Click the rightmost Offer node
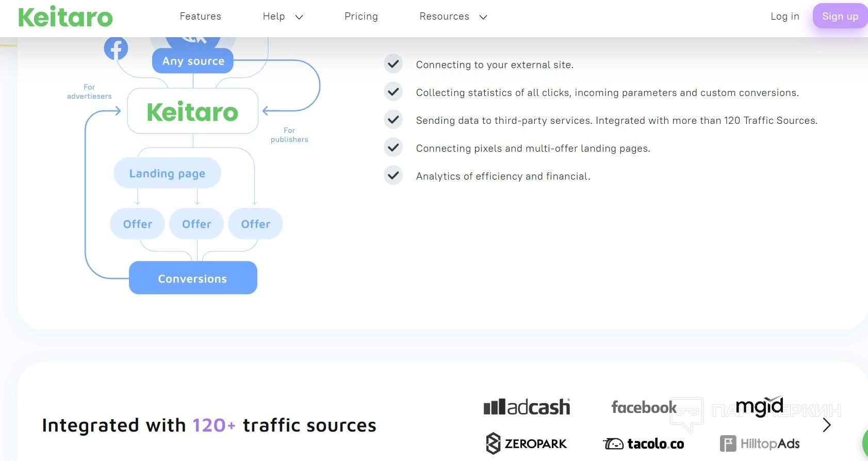868x461 pixels. click(x=256, y=224)
